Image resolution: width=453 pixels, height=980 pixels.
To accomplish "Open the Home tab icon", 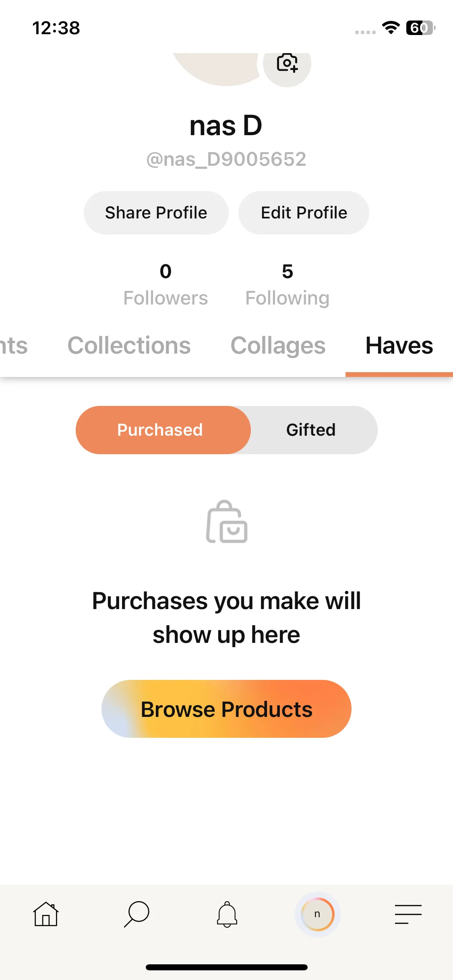I will [46, 914].
